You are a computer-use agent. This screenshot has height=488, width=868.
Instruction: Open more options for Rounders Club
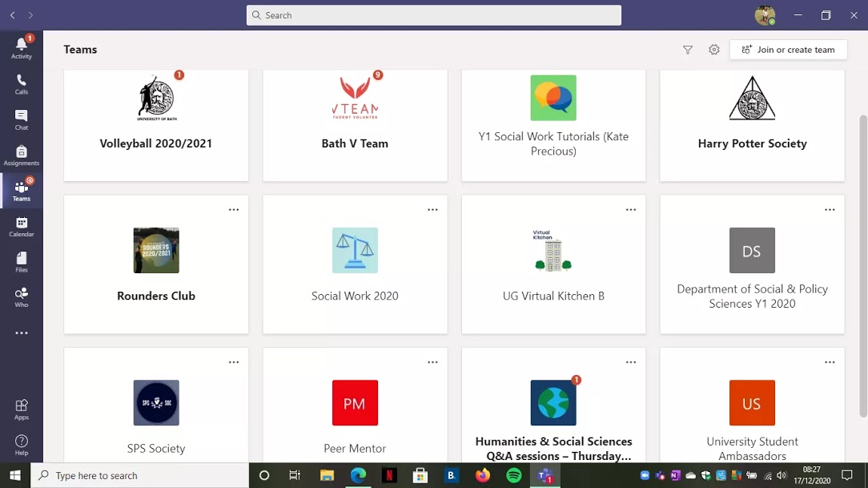[x=234, y=210]
